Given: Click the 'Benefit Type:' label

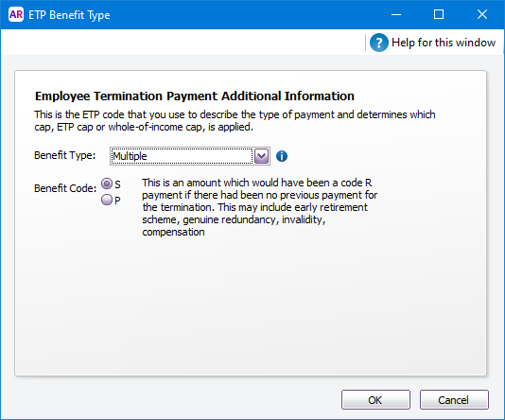Looking at the screenshot, I should click(64, 155).
